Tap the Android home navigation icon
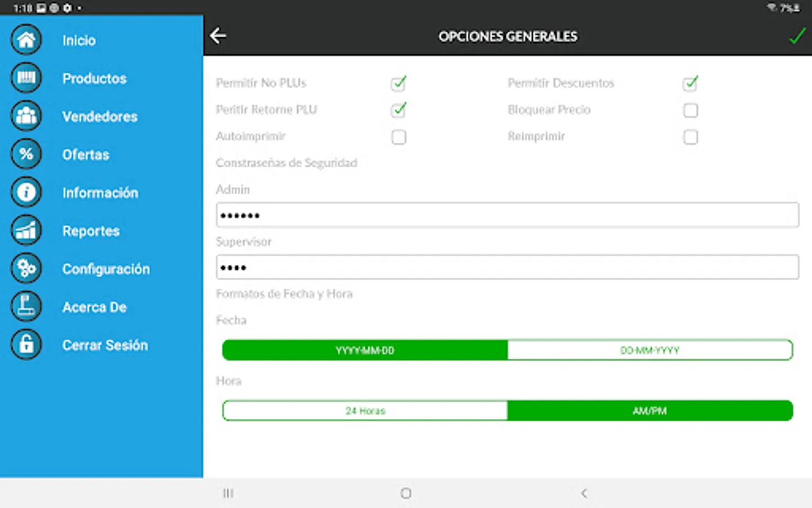 click(x=405, y=493)
